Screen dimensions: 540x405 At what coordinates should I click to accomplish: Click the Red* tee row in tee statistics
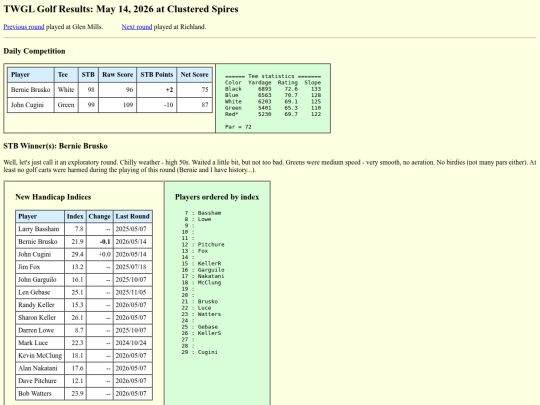tap(273, 114)
